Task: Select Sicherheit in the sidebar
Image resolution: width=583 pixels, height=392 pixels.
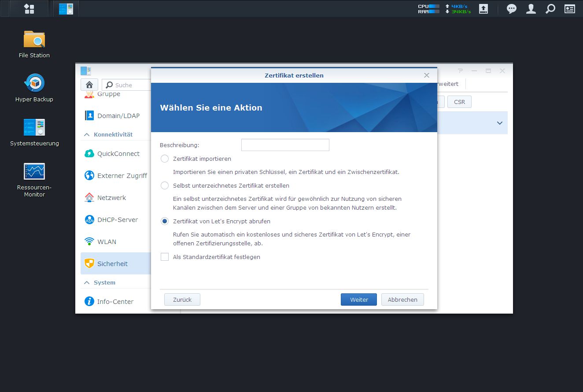Action: click(x=116, y=264)
